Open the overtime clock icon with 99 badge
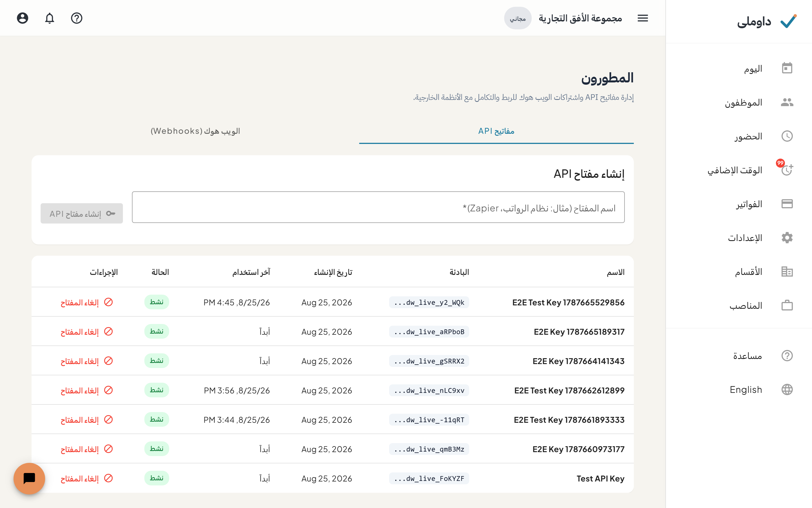 click(787, 169)
